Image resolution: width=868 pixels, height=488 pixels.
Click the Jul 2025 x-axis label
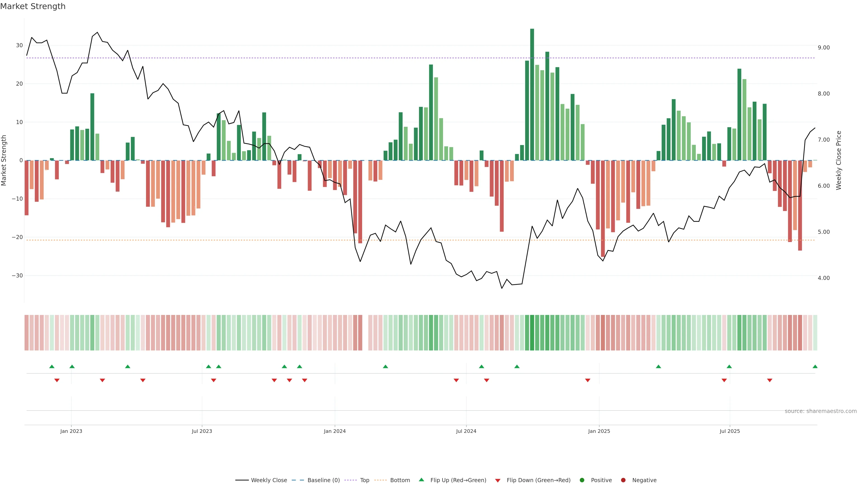pos(729,431)
